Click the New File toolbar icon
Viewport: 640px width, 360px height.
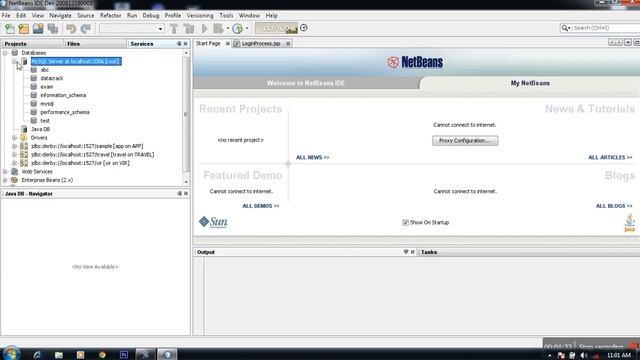pos(10,29)
